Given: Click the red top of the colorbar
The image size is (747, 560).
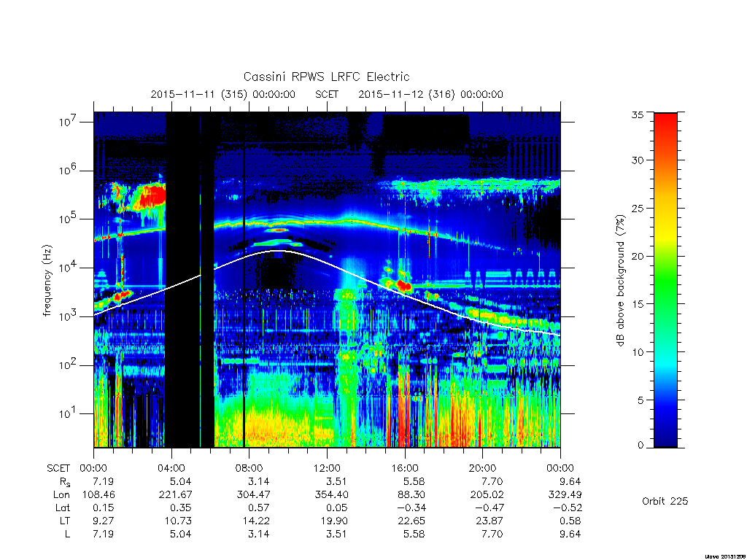Looking at the screenshot, I should coord(665,124).
